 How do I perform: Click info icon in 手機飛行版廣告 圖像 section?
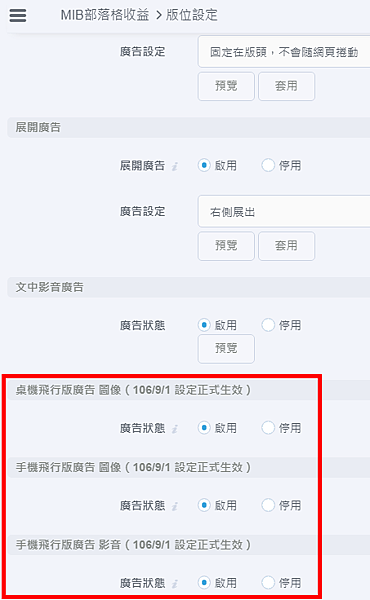click(174, 506)
